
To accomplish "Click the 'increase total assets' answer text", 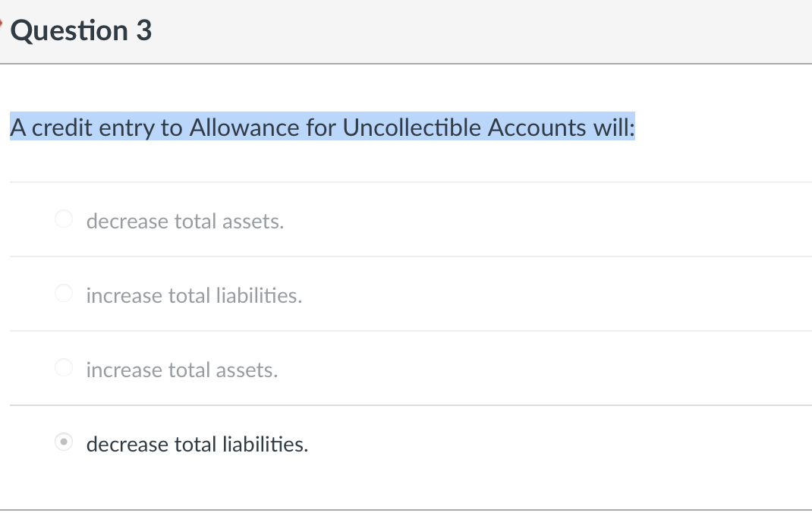I will [181, 370].
